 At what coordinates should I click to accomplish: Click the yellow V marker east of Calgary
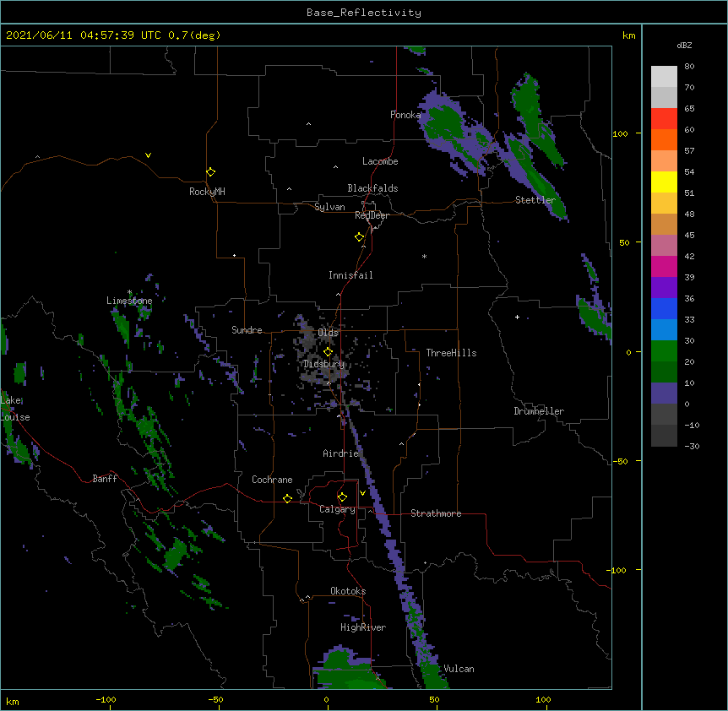(x=362, y=493)
